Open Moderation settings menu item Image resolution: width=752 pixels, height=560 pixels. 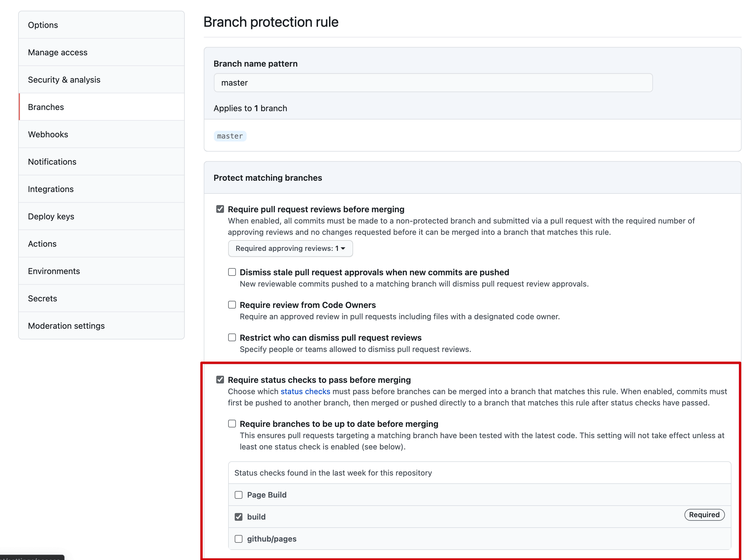[67, 325]
